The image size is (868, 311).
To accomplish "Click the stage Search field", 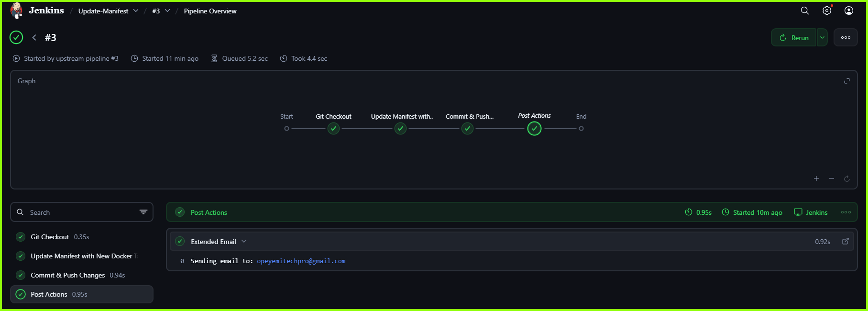I will pos(82,212).
